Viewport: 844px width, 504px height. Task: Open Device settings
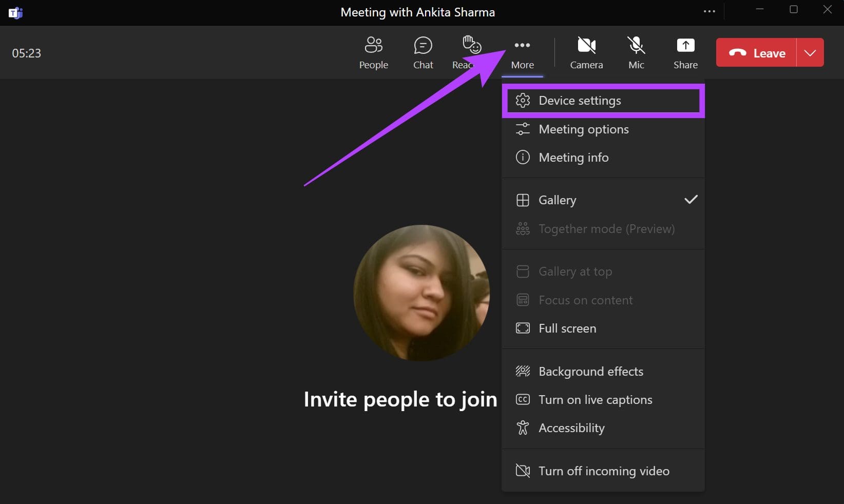[603, 101]
